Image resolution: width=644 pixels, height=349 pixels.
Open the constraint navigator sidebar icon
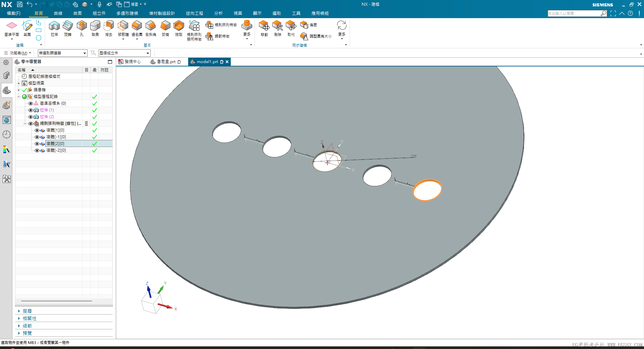coord(7,105)
